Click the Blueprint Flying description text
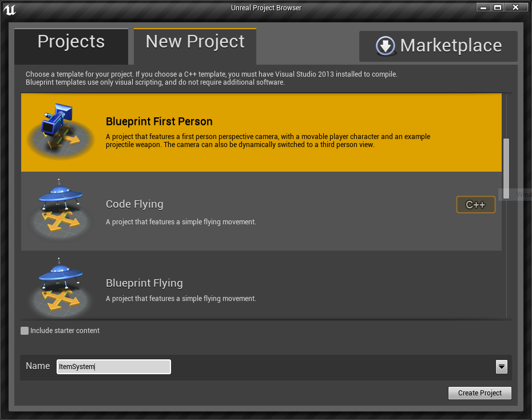The width and height of the screenshot is (532, 420). coord(181,299)
